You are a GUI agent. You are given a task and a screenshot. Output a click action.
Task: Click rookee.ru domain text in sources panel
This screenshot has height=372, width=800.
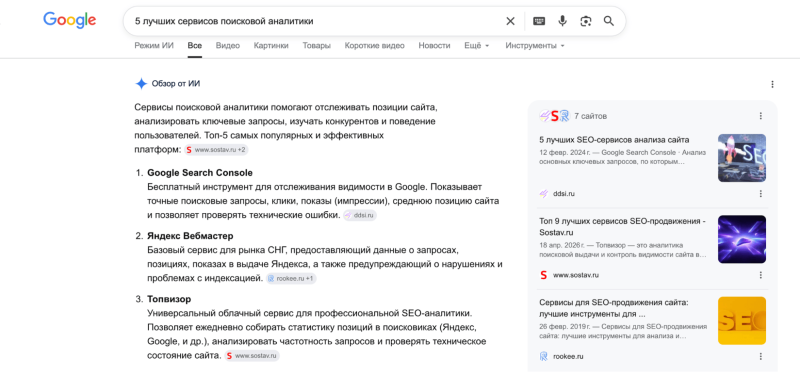tap(568, 356)
